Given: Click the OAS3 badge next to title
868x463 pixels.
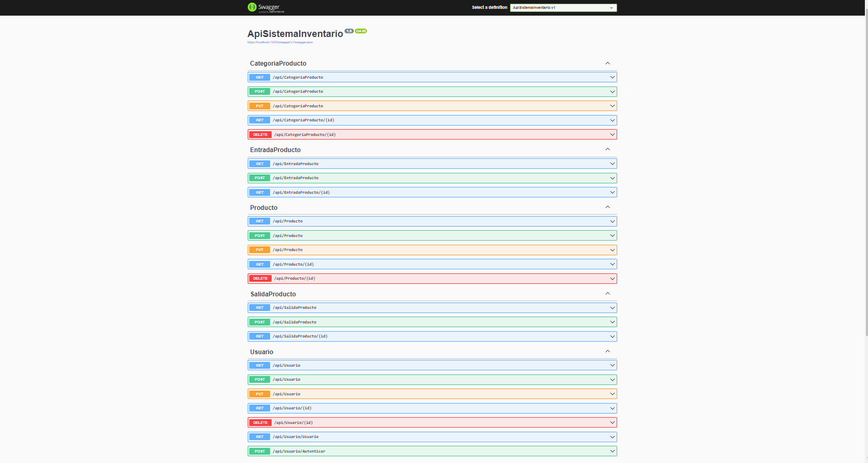Looking at the screenshot, I should coord(361,31).
